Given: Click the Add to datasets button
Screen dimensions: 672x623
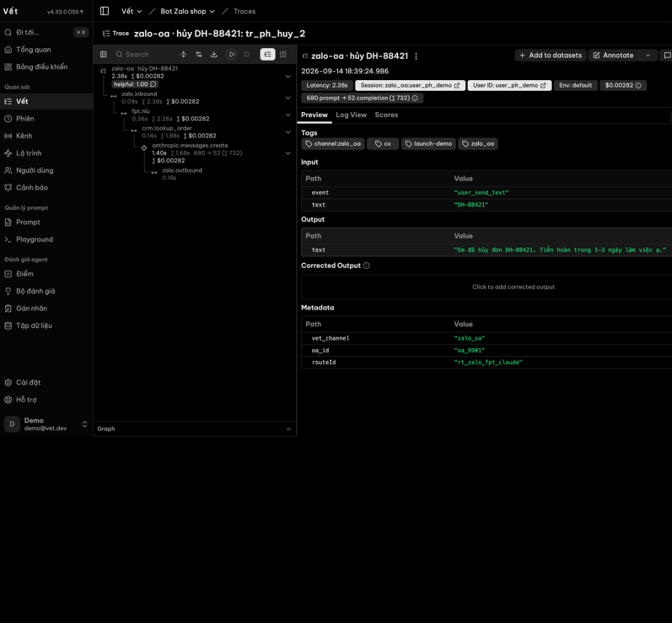Looking at the screenshot, I should [x=550, y=55].
